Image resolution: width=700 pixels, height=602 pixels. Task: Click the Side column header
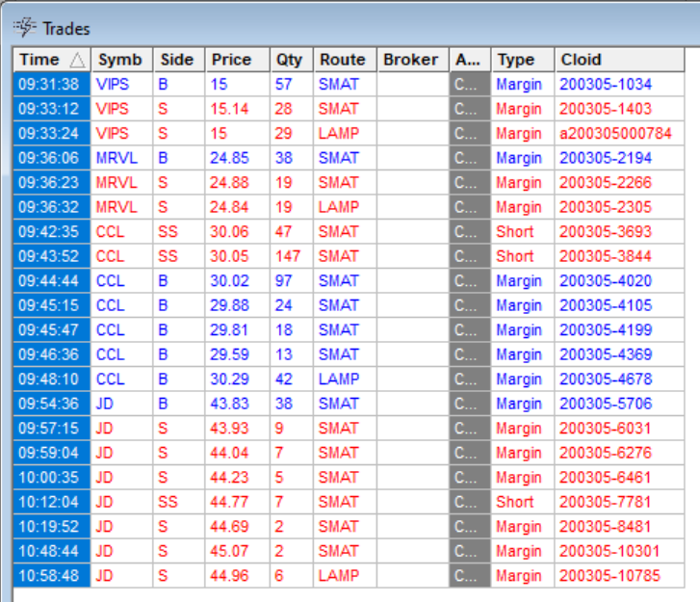tap(177, 60)
